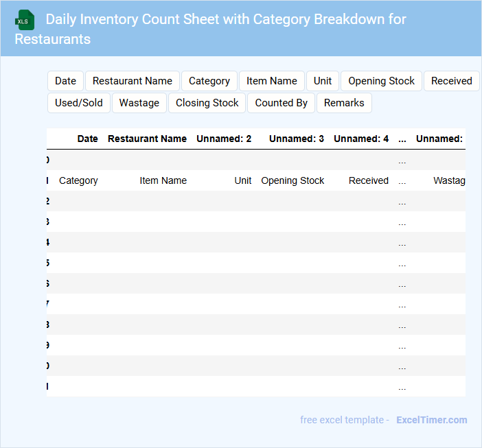Select the Date tag button

coord(65,81)
